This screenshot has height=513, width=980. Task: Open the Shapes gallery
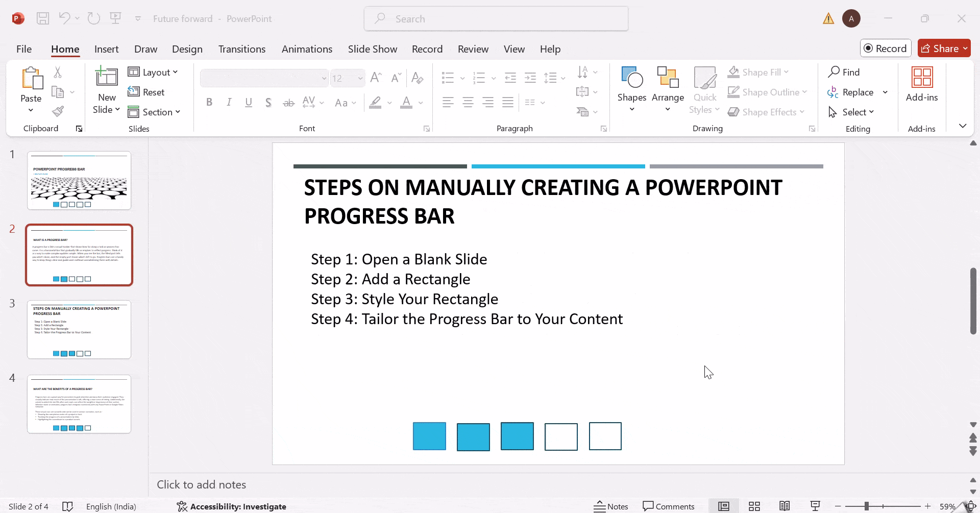click(x=631, y=89)
